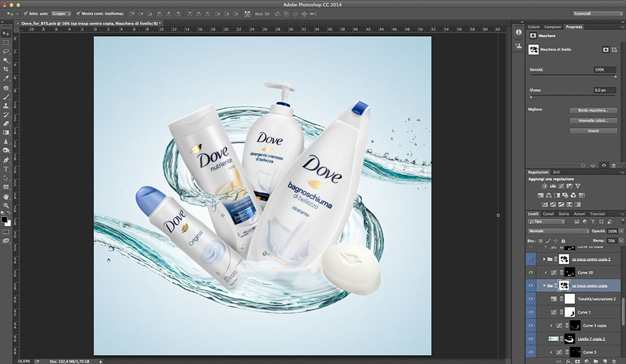Open the info panel icon in collapsed dock
Viewport: 626px width, 364px height.
click(x=518, y=32)
